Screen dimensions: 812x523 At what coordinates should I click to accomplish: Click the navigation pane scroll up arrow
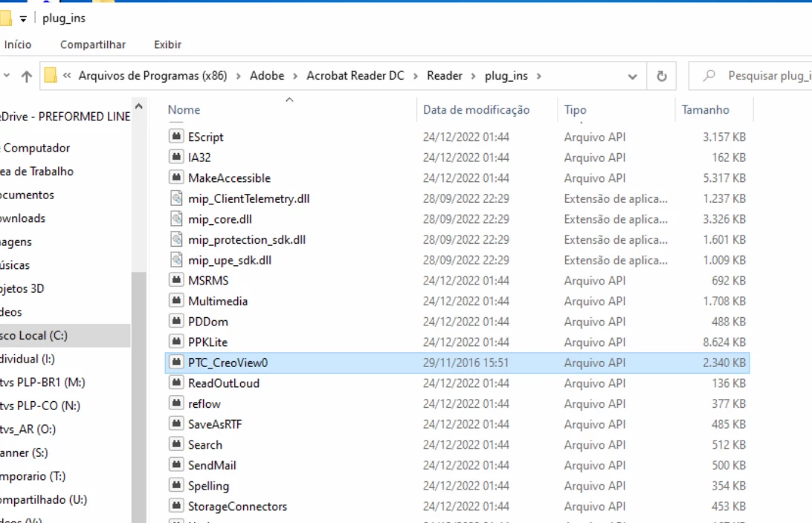[139, 106]
